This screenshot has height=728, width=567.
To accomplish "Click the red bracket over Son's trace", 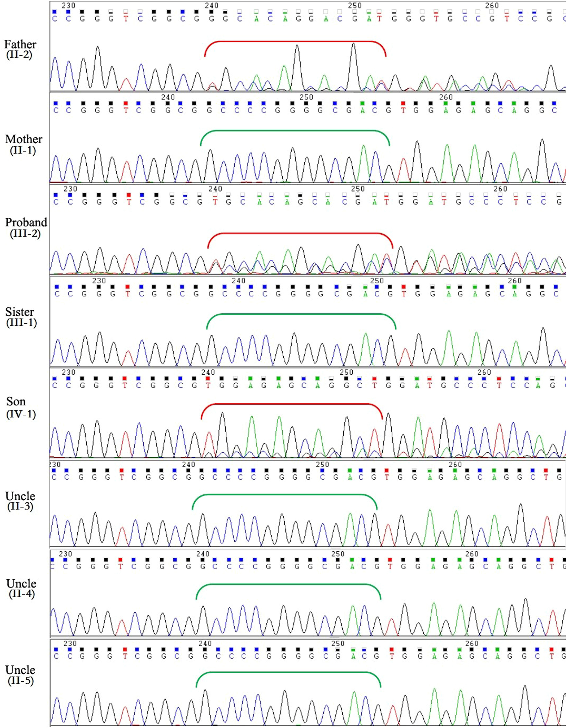I will [292, 404].
